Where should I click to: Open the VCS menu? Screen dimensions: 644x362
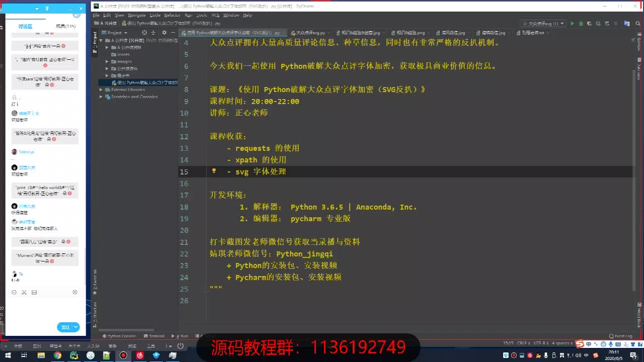(215, 15)
